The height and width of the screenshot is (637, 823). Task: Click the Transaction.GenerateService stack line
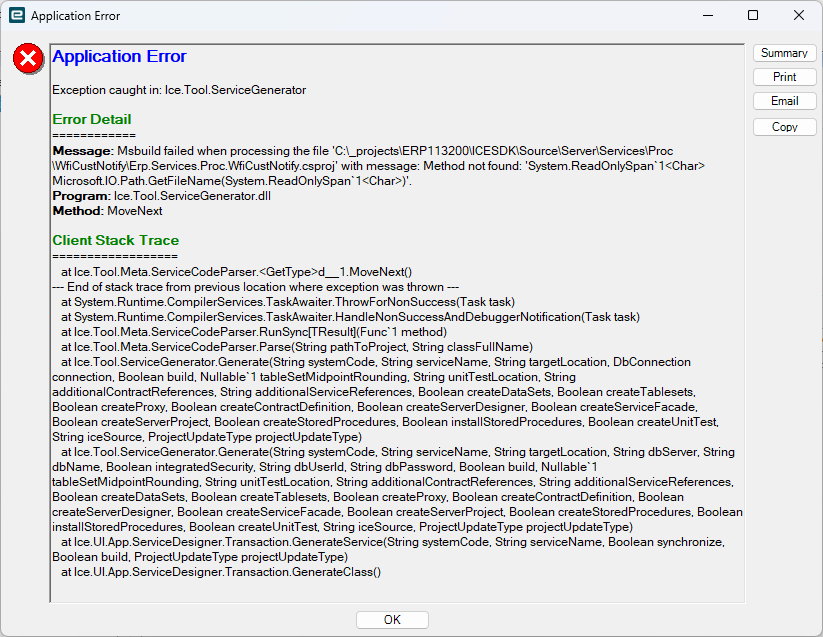click(388, 549)
